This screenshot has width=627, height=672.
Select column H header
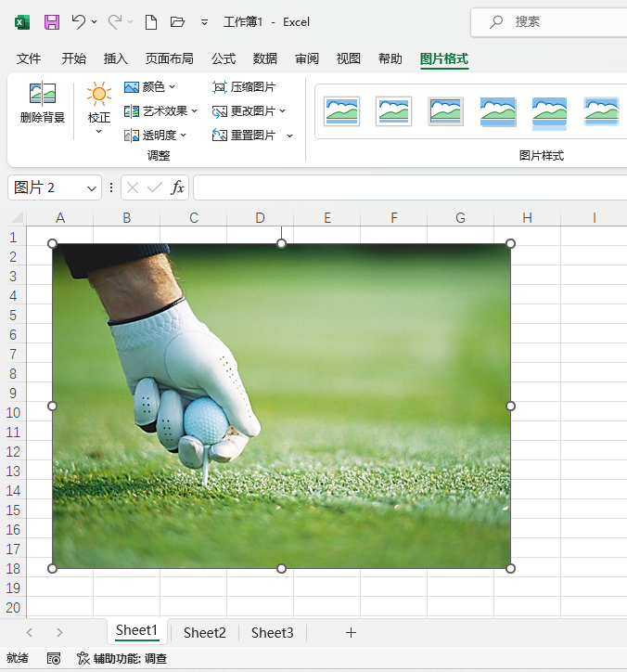pos(527,218)
